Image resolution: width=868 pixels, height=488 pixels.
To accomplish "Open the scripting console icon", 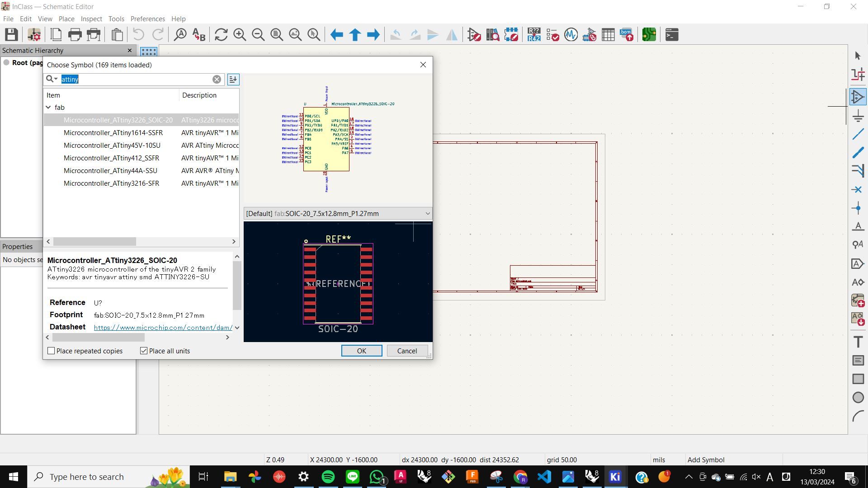I will click(672, 34).
